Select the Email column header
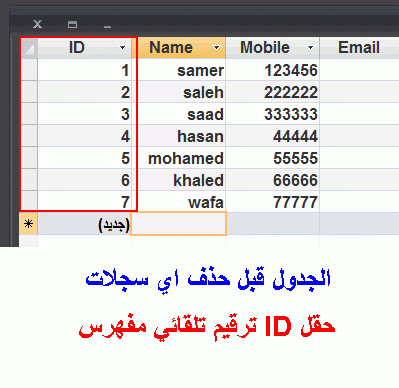Screen dimensions: 399x388 point(359,48)
